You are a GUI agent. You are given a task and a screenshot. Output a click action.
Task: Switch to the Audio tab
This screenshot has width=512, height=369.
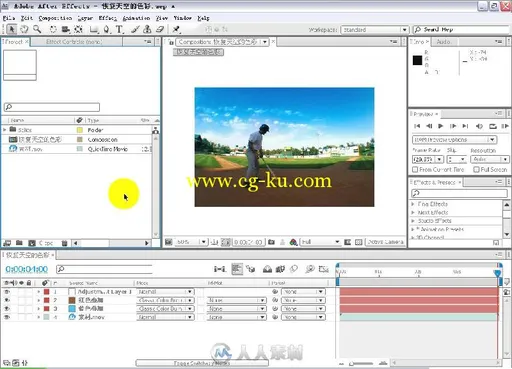coord(443,42)
